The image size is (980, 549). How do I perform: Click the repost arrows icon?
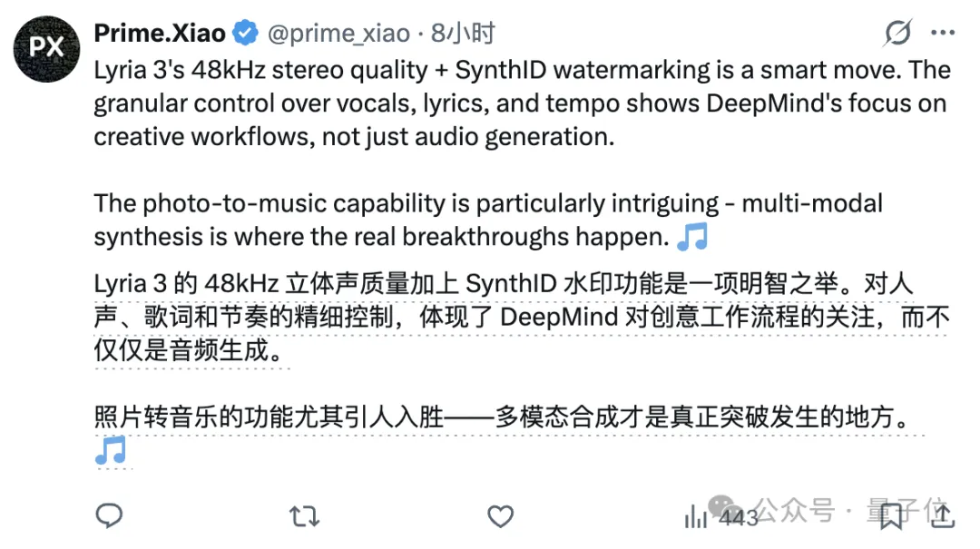304,516
